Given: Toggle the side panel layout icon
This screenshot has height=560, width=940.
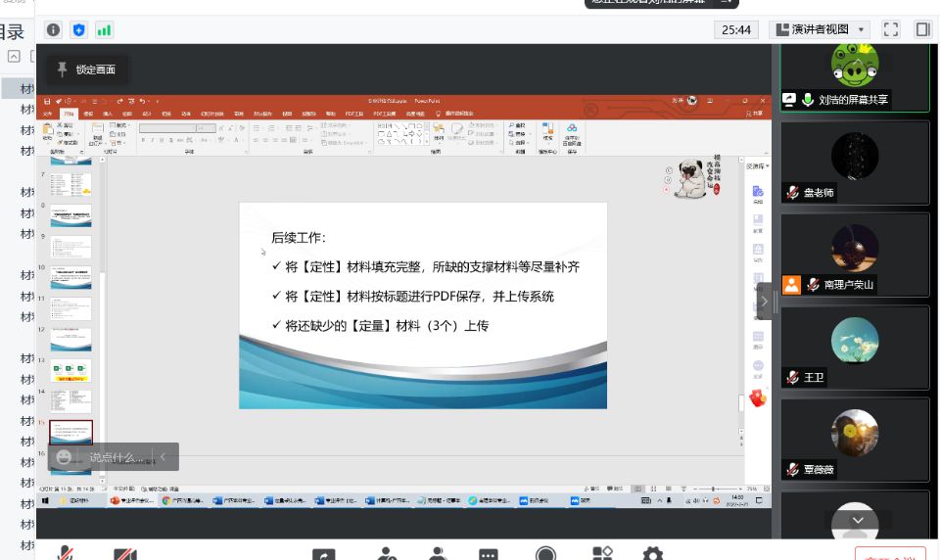Looking at the screenshot, I should point(922,29).
